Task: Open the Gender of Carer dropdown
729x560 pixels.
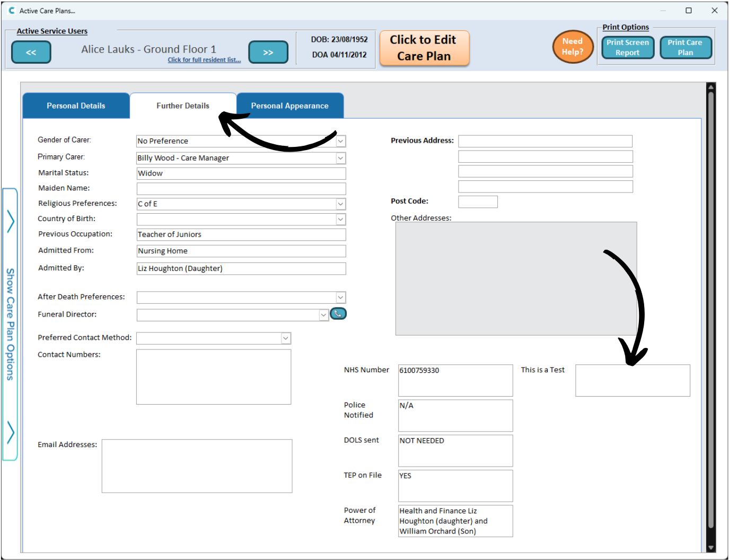Action: (340, 141)
